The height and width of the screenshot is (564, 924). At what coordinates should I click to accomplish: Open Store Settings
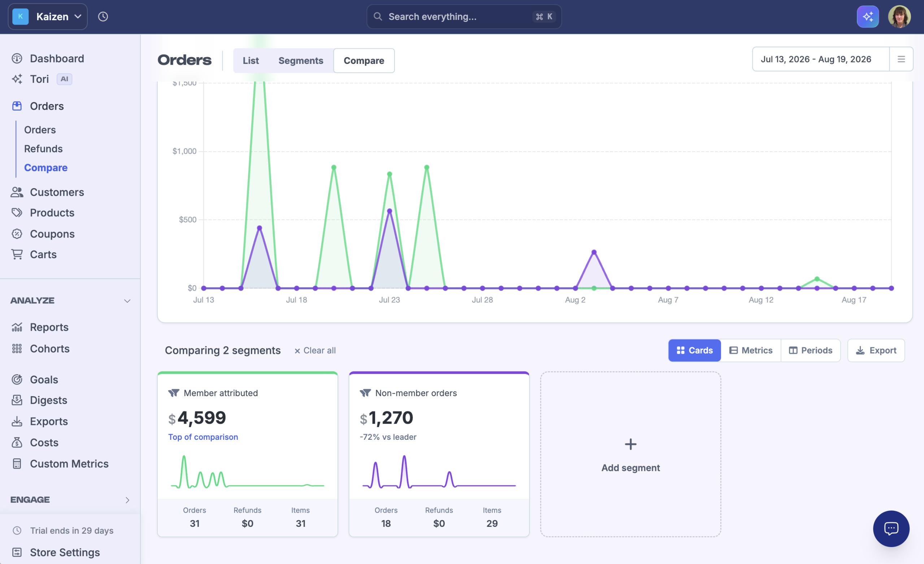[x=65, y=552]
